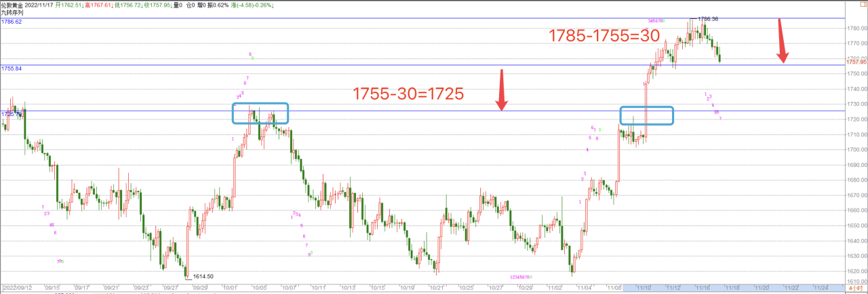The height and width of the screenshot is (294, 868).
Task: Click the 开1762.51 opening price value
Action: 69,5
